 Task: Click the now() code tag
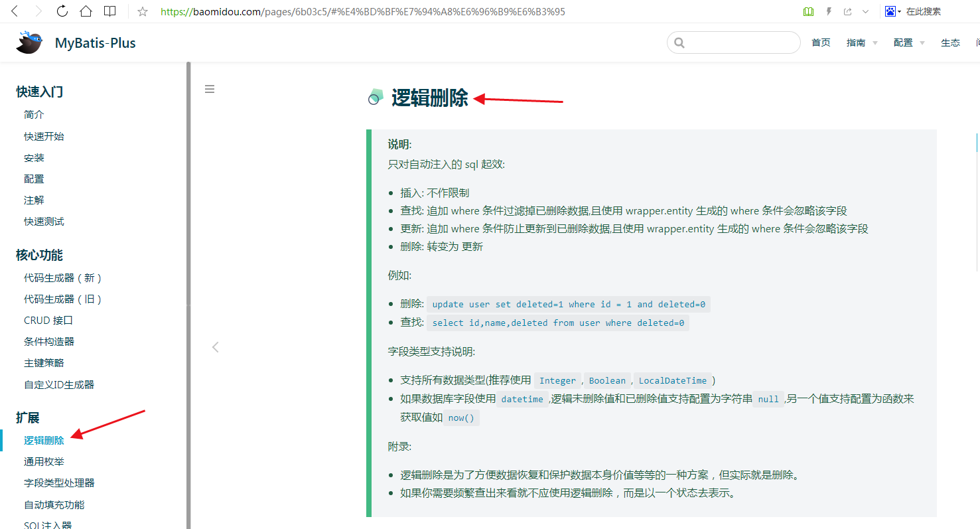(x=461, y=418)
